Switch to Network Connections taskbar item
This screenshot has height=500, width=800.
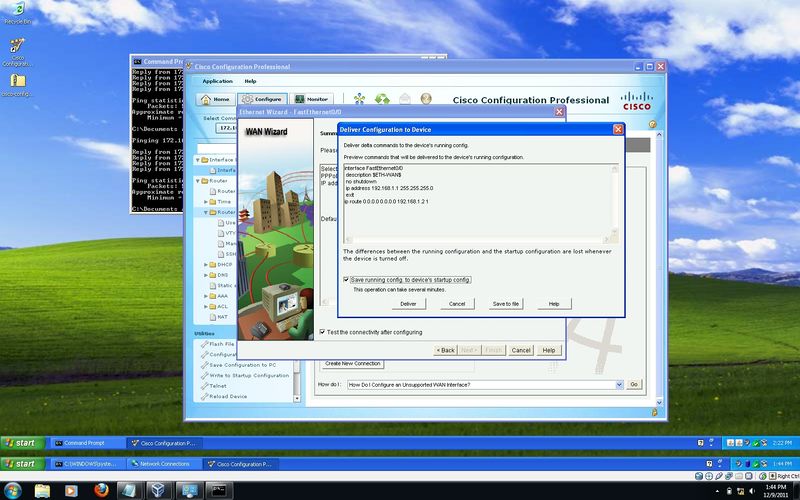(x=164, y=464)
